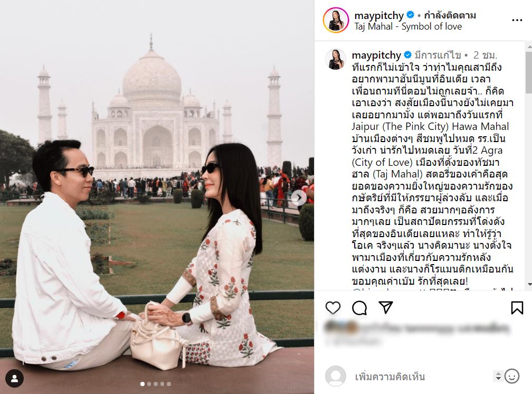This screenshot has height=394, width=532.
Task: Select the last carousel dot indicator
Action: click(x=169, y=384)
